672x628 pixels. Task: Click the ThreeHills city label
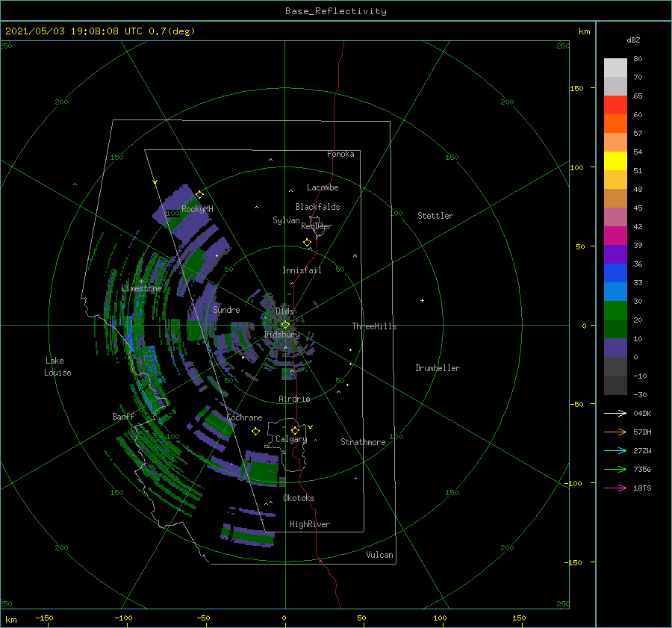tap(375, 326)
